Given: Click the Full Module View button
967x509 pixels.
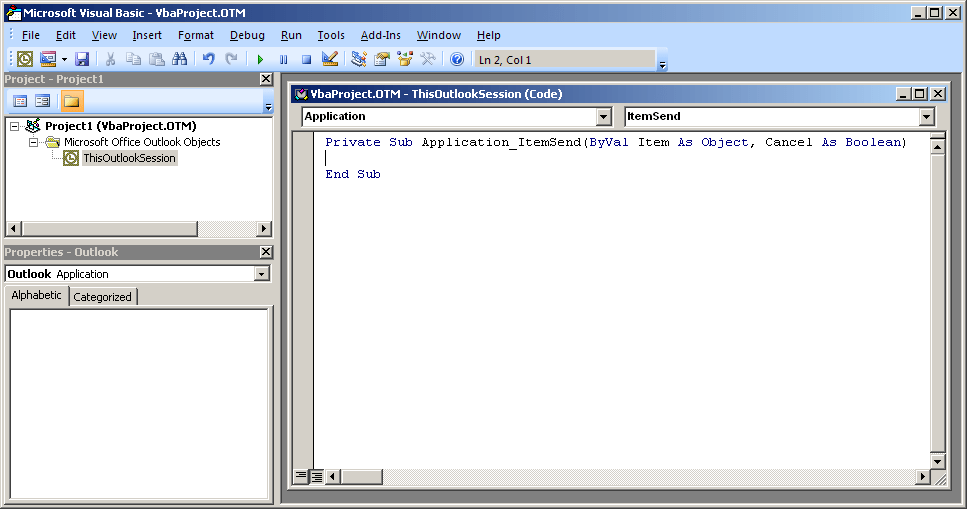Looking at the screenshot, I should point(316,476).
